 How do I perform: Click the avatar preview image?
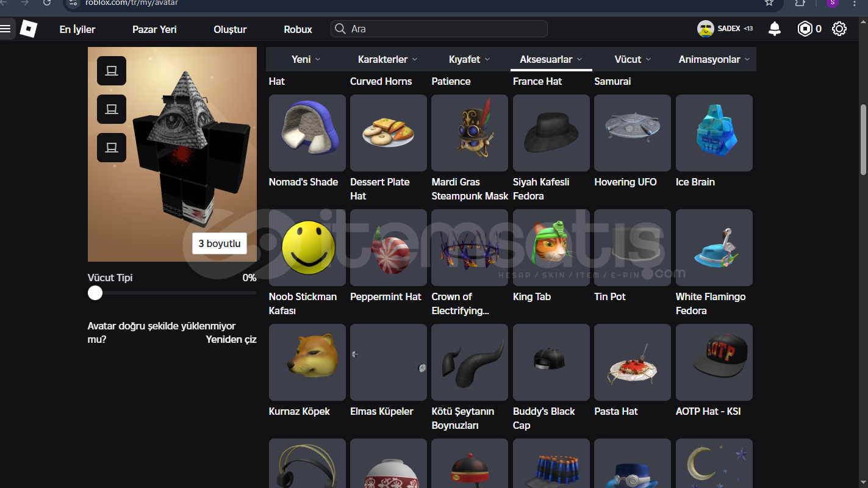[172, 154]
